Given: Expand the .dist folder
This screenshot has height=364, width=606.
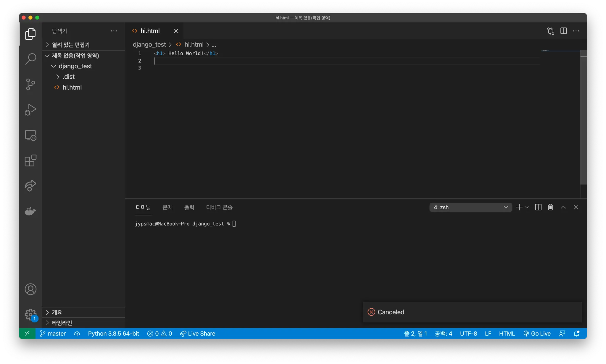Looking at the screenshot, I should [x=69, y=77].
